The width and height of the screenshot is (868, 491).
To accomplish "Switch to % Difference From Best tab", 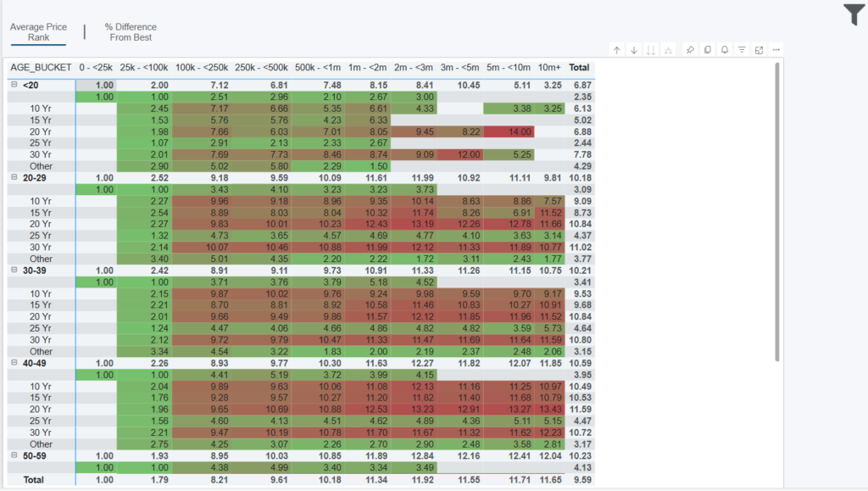I will (131, 32).
